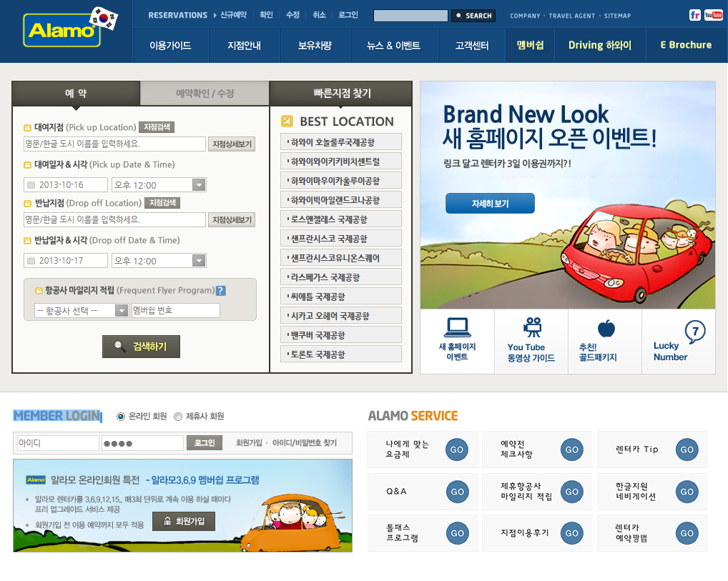Screen dimensions: 728x581
Task: Click GO icon for 한글지원 네비게이션
Action: (687, 492)
